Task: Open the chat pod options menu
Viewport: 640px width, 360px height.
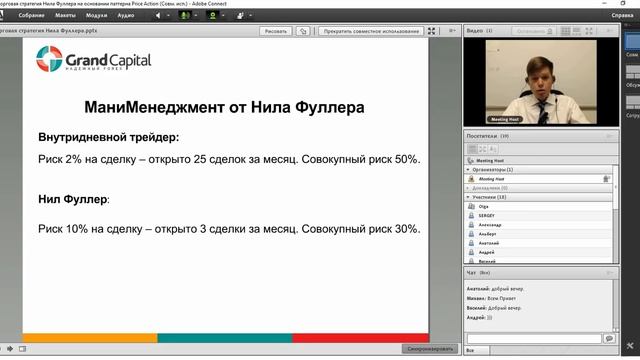Action: click(x=609, y=273)
